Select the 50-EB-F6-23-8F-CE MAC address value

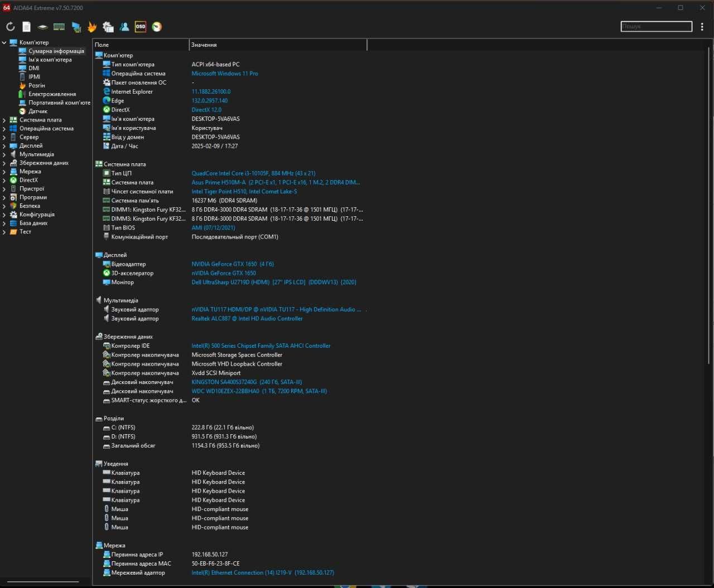(215, 563)
